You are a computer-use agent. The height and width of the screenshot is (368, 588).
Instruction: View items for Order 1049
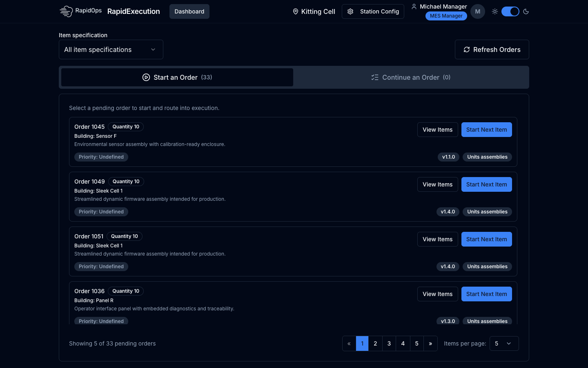point(438,184)
